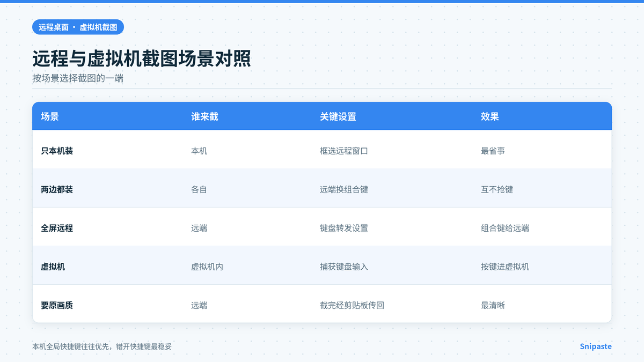Click 远端 in the 要原画质 row
This screenshot has width=644, height=362.
click(199, 305)
